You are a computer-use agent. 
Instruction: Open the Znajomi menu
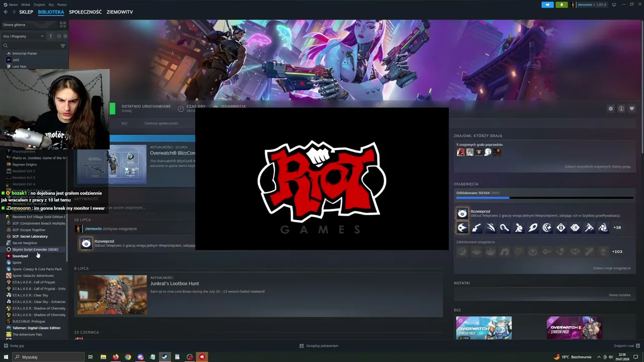tap(39, 5)
